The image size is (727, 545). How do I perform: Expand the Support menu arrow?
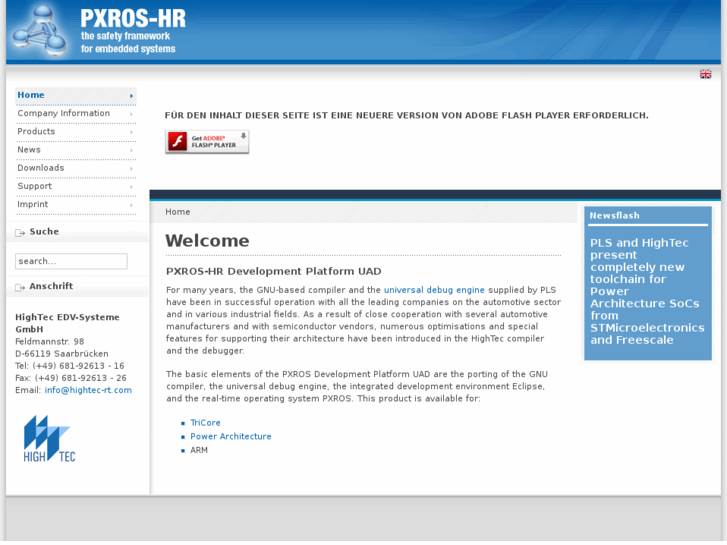coord(131,186)
